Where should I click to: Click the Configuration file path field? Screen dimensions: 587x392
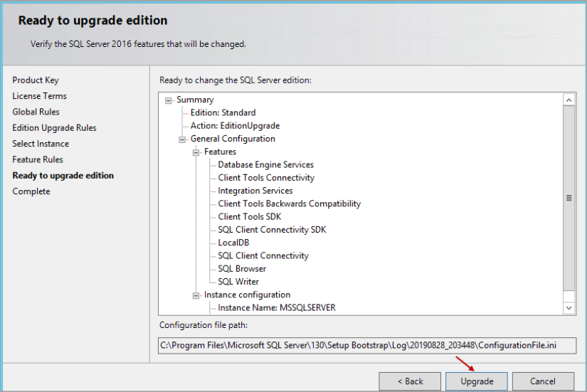pos(367,345)
